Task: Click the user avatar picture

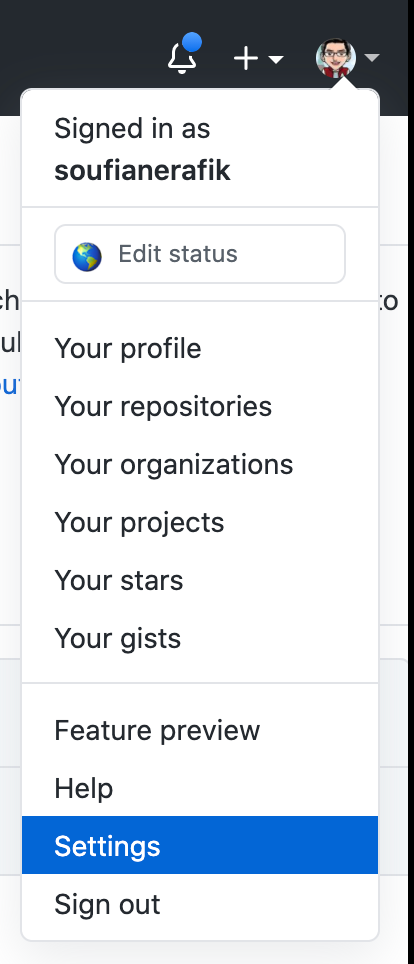Action: [x=336, y=58]
